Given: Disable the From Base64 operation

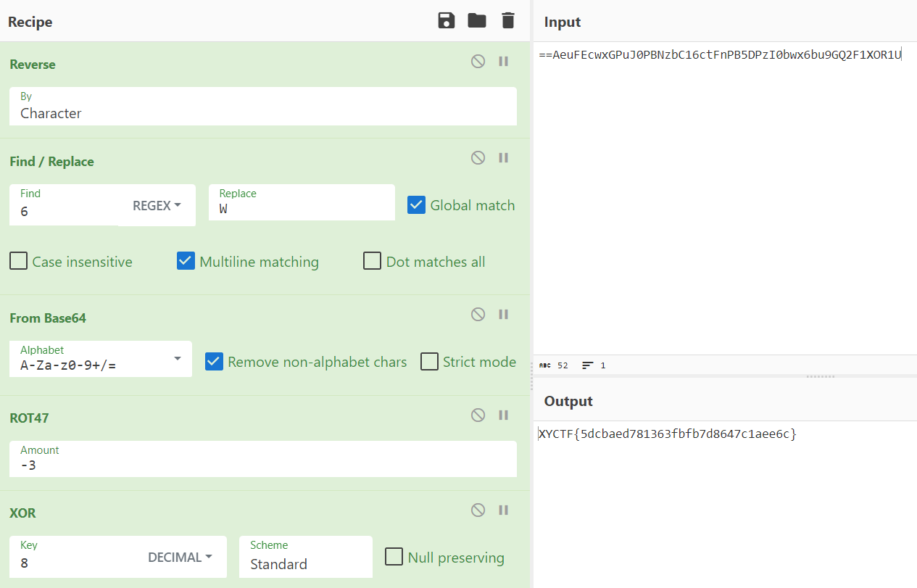Looking at the screenshot, I should (x=478, y=315).
